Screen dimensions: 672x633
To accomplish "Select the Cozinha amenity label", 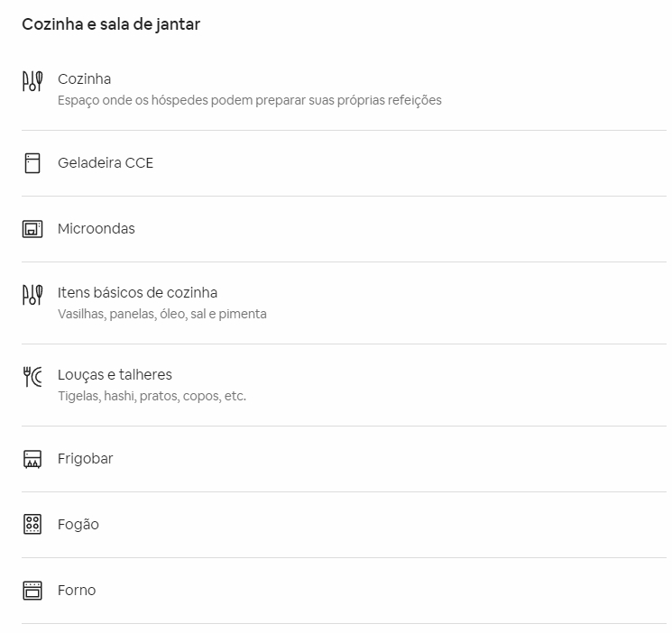I will click(85, 78).
